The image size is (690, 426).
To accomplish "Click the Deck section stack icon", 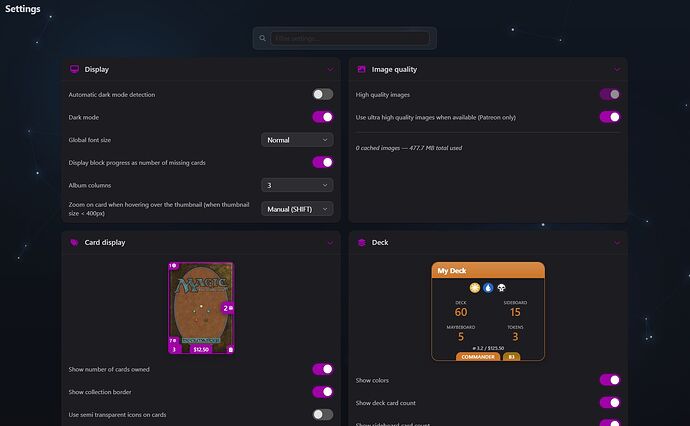I will pyautogui.click(x=362, y=242).
